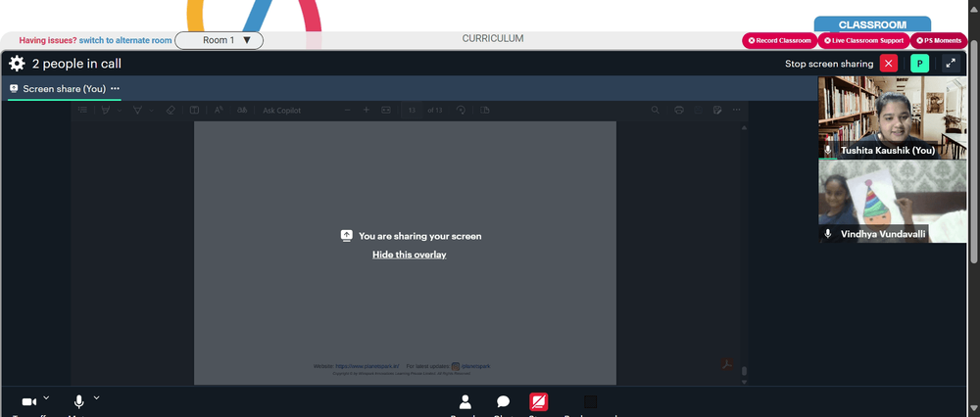Click the mic icon beside Tushita Kaushik
The image size is (980, 417).
[828, 151]
